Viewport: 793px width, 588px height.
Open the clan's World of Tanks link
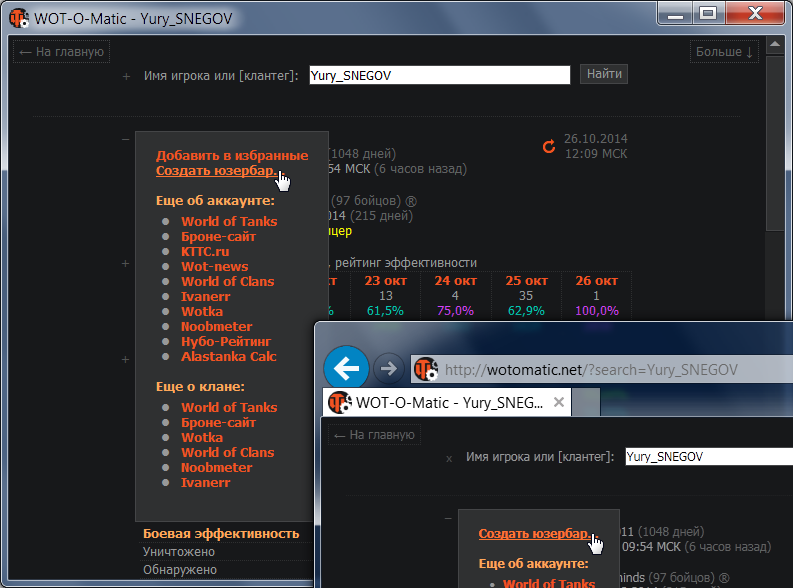tap(229, 408)
